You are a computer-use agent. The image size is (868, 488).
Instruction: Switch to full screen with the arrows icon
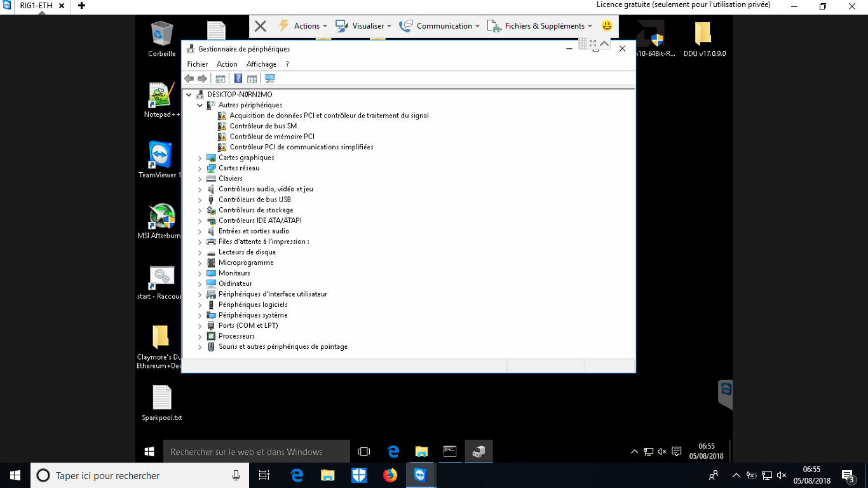click(x=593, y=43)
